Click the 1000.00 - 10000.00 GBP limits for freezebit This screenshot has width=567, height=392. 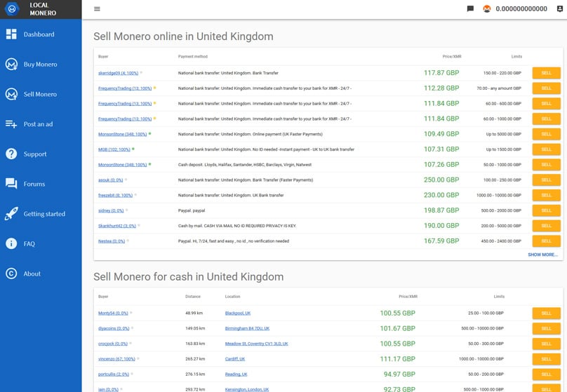point(499,196)
